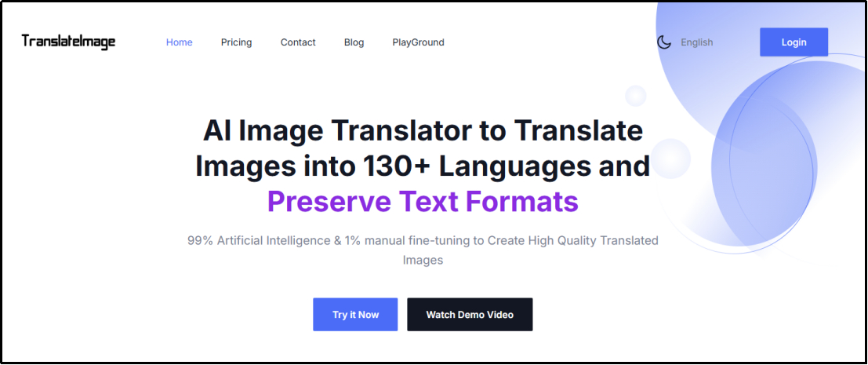Open the English language selector
Screen dimensions: 868x365
tap(696, 42)
